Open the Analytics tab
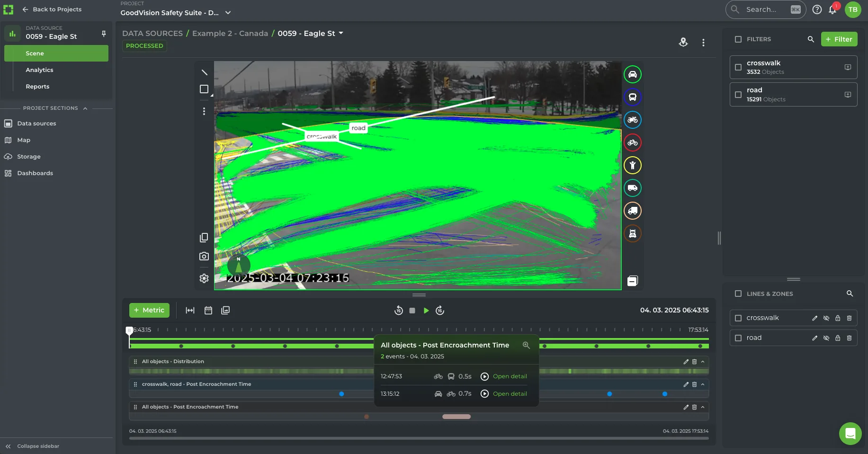The height and width of the screenshot is (454, 868). click(x=39, y=70)
